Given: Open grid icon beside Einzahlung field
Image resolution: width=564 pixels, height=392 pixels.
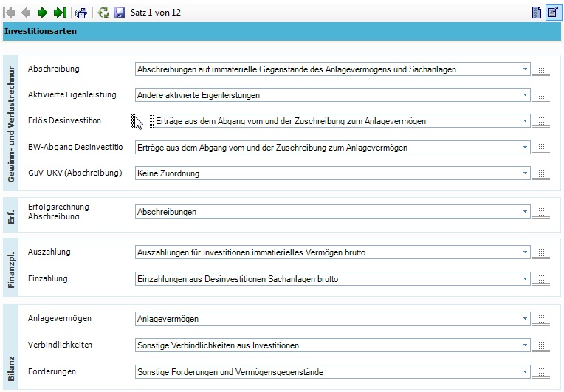Looking at the screenshot, I should tap(540, 279).
